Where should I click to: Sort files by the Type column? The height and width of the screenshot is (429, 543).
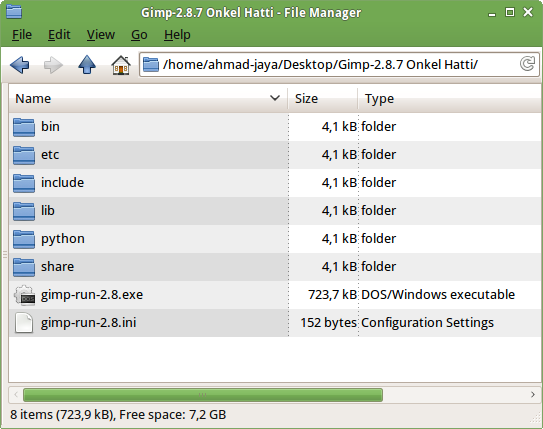tap(450, 99)
